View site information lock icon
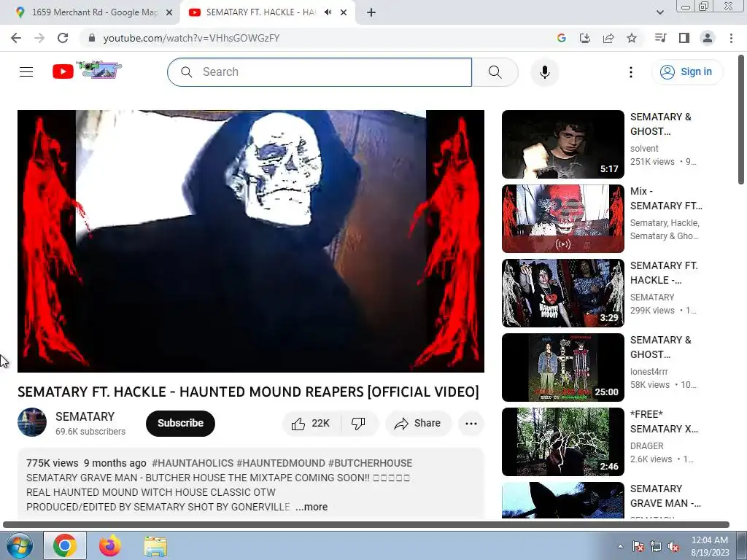Image resolution: width=747 pixels, height=560 pixels. point(92,38)
